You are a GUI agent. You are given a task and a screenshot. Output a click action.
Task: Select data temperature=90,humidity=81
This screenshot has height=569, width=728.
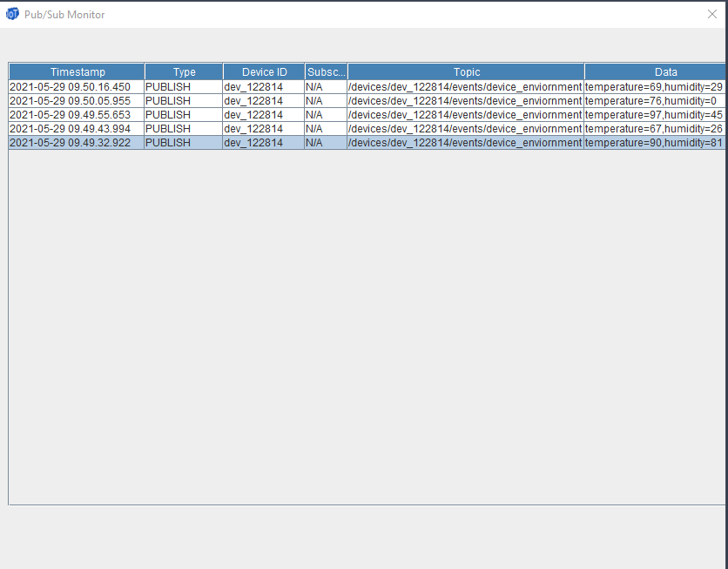click(x=654, y=143)
